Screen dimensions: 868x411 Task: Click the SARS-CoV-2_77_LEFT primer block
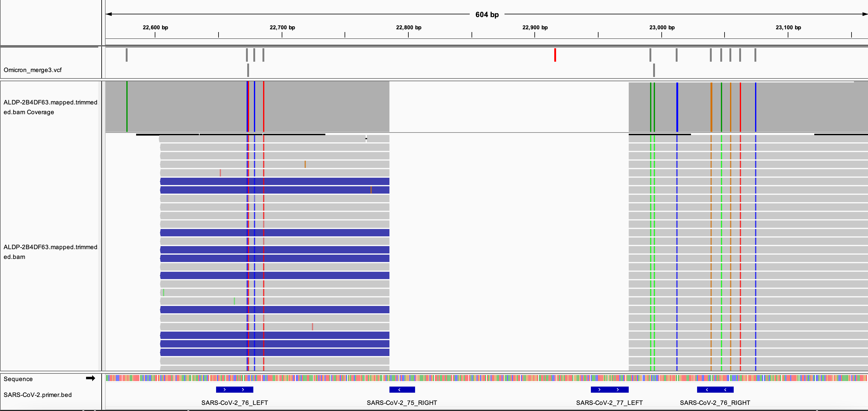tap(609, 390)
